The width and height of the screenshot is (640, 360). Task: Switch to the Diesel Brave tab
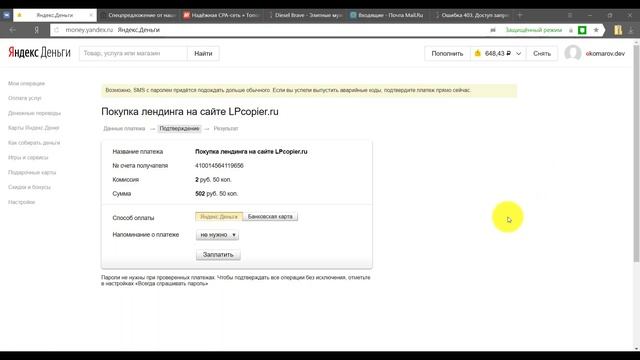306,15
